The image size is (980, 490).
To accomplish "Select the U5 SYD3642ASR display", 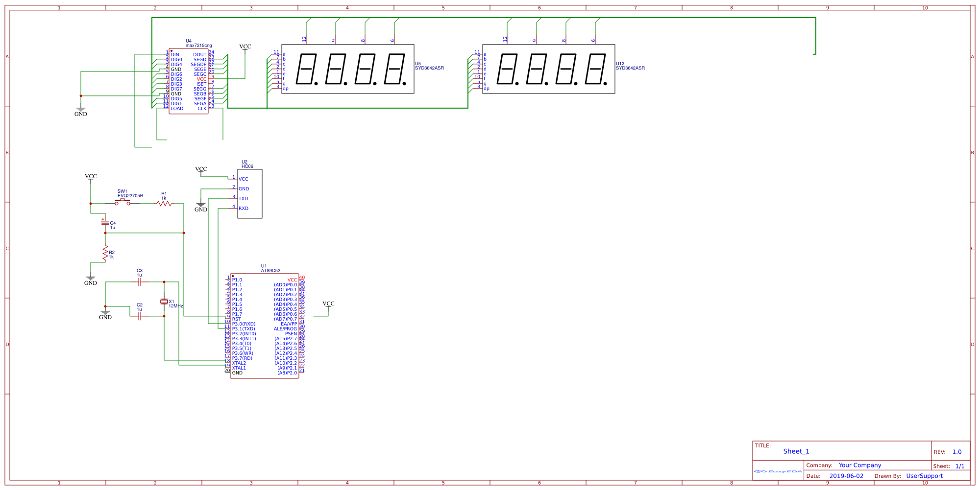I will (348, 69).
